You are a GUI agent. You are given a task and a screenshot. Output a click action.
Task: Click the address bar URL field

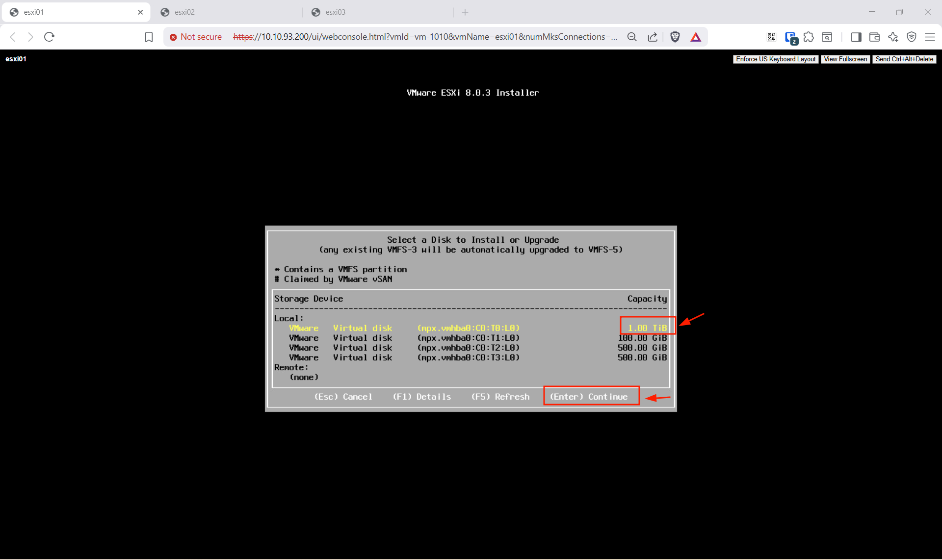click(x=425, y=37)
